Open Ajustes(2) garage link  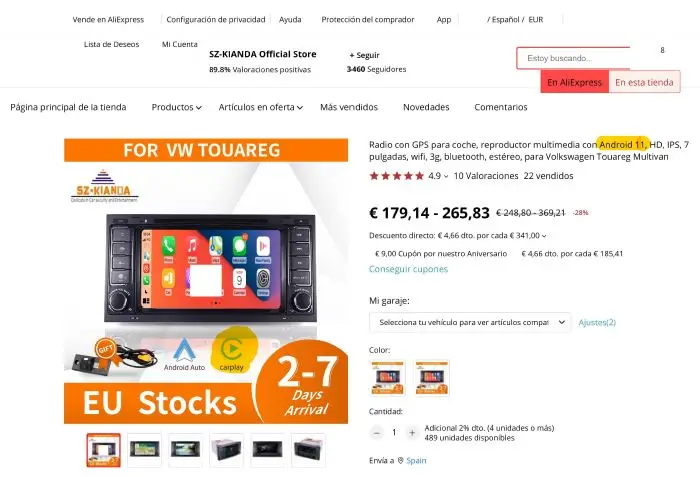tap(597, 322)
